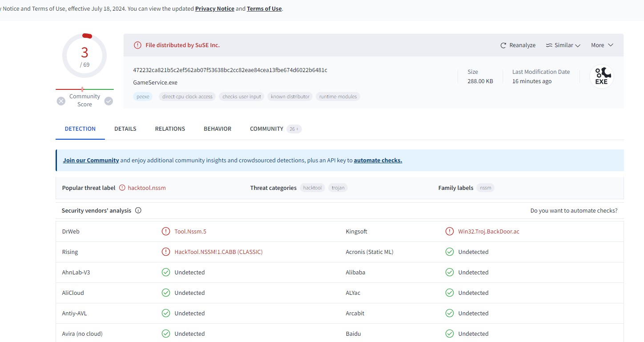Switch to the Behavior tab

point(217,129)
